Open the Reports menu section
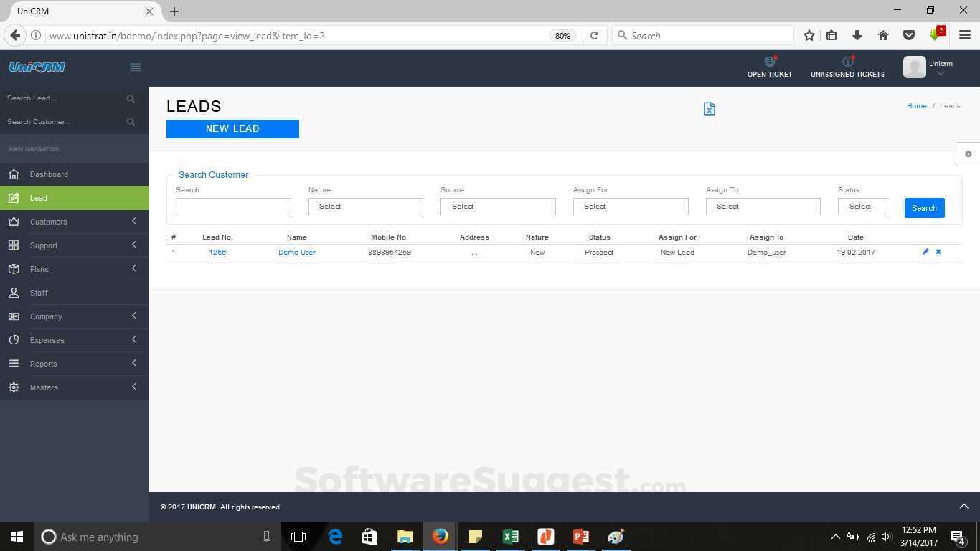980x551 pixels. coord(43,364)
